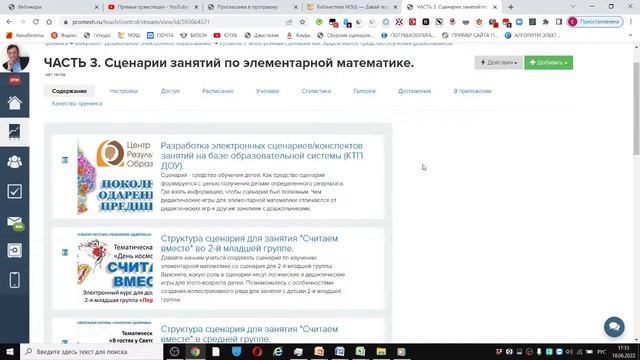Reload the page with refresh icon
Image resolution: width=640 pixels, height=360 pixels.
coord(36,22)
